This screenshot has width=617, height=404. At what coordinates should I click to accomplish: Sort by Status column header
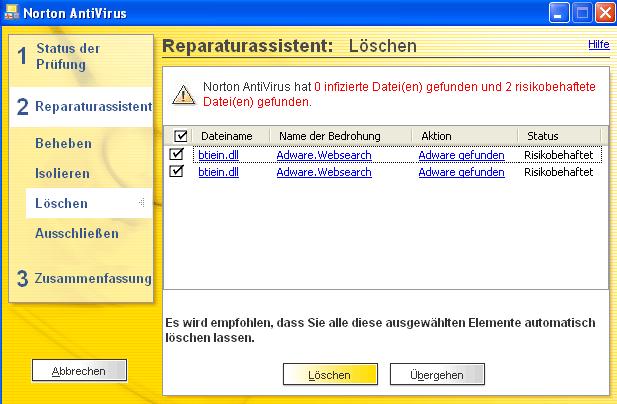point(560,136)
